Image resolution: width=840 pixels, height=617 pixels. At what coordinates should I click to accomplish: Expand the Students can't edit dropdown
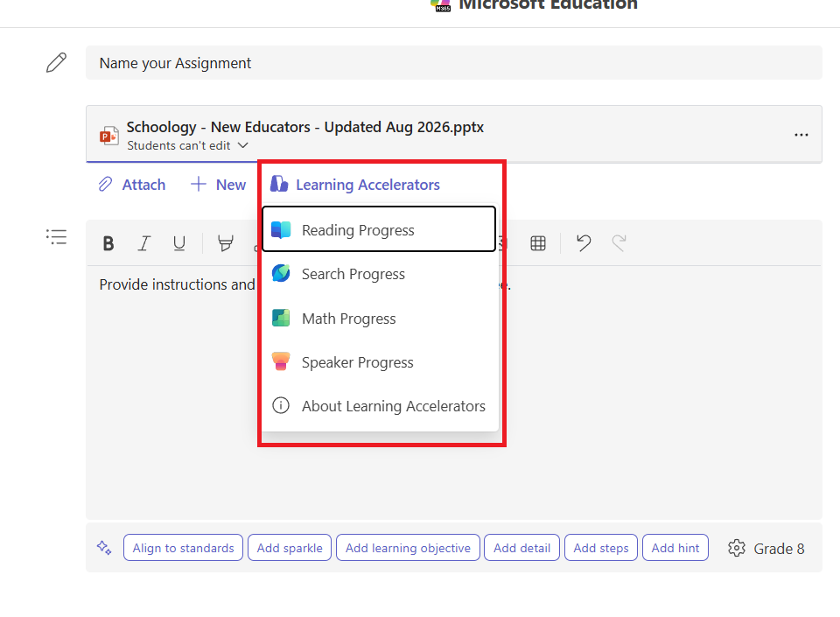pos(187,145)
